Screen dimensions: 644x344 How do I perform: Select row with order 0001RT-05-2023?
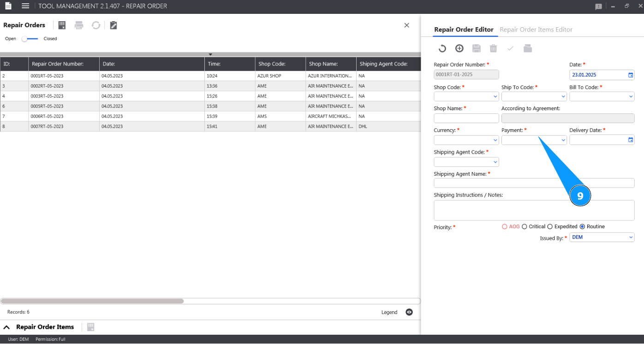(210, 76)
